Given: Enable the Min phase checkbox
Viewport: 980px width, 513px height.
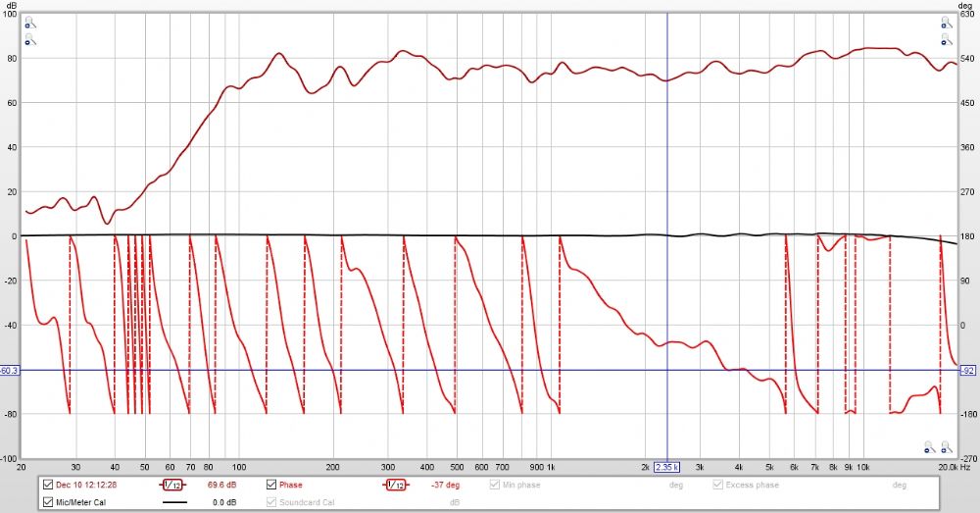Looking at the screenshot, I should click(495, 485).
